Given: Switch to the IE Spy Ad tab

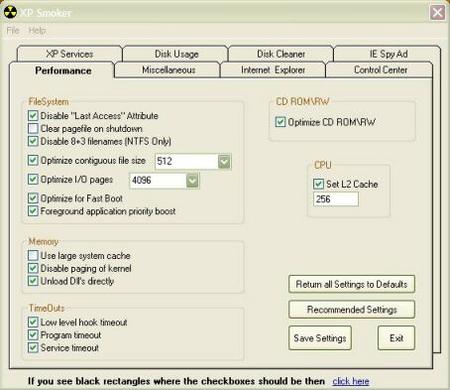Looking at the screenshot, I should click(x=388, y=54).
